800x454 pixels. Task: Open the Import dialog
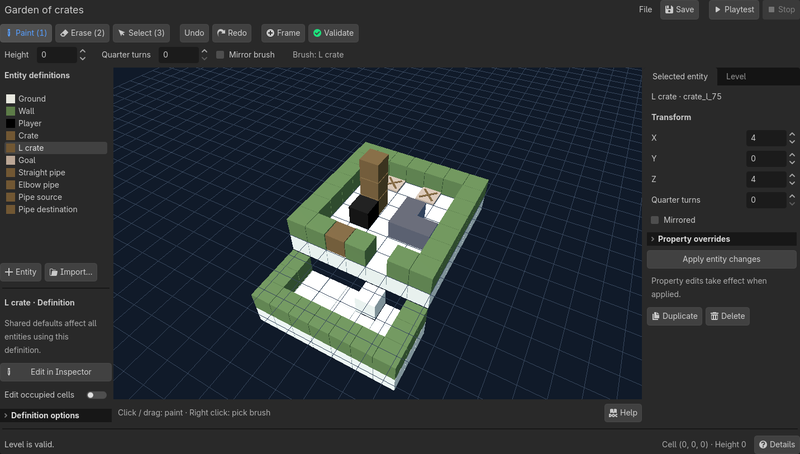click(71, 272)
